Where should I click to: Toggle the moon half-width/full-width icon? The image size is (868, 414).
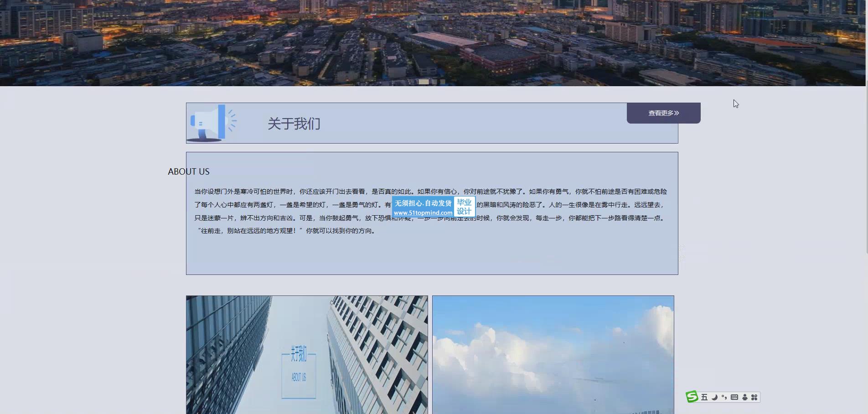tap(714, 397)
